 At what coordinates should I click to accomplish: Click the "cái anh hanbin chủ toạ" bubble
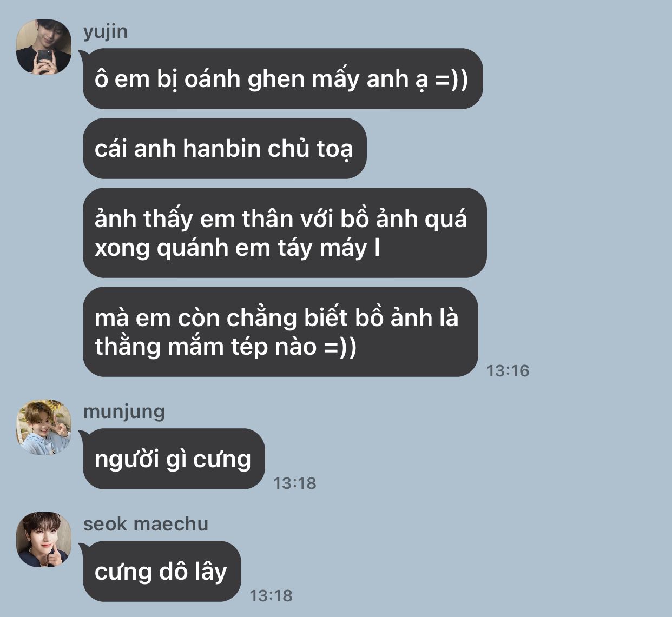point(225,149)
